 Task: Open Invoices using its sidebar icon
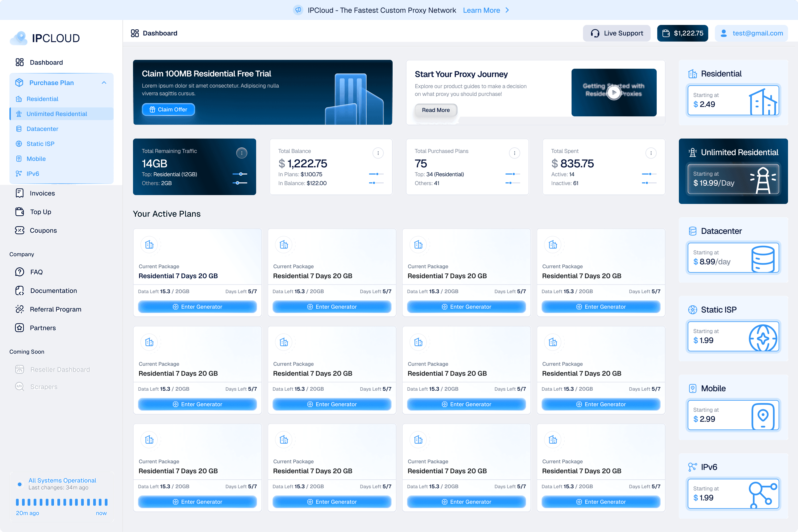pyautogui.click(x=19, y=193)
